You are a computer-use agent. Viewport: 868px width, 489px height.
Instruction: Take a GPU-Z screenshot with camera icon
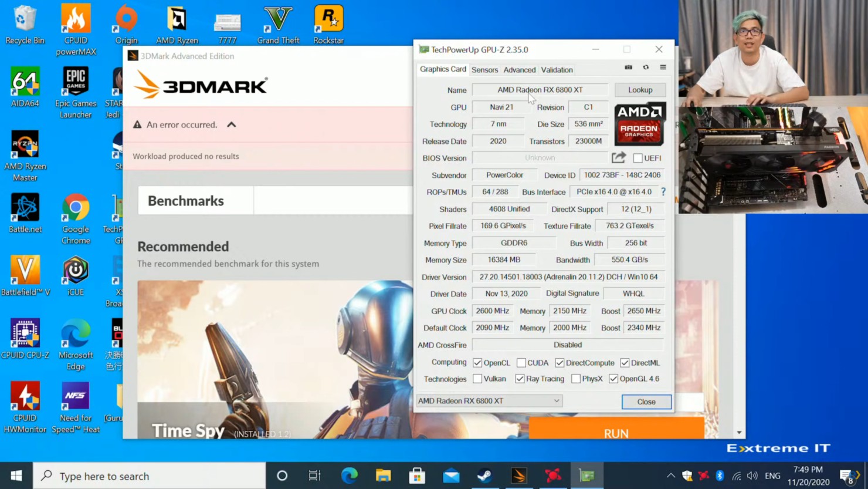(x=628, y=68)
